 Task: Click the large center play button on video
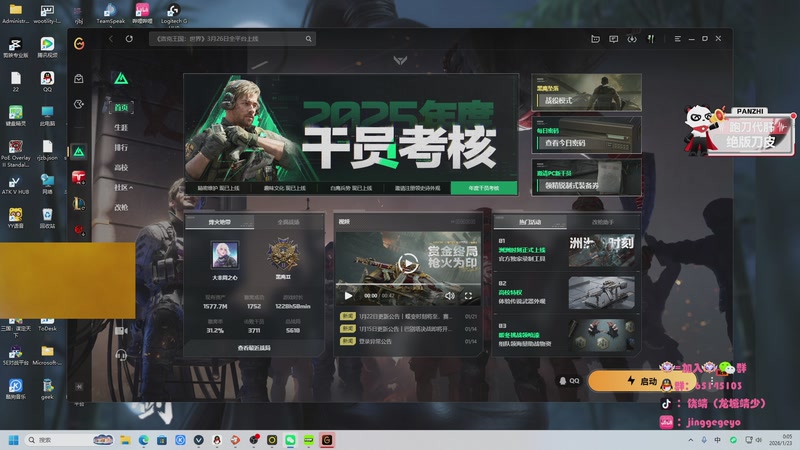[408, 263]
